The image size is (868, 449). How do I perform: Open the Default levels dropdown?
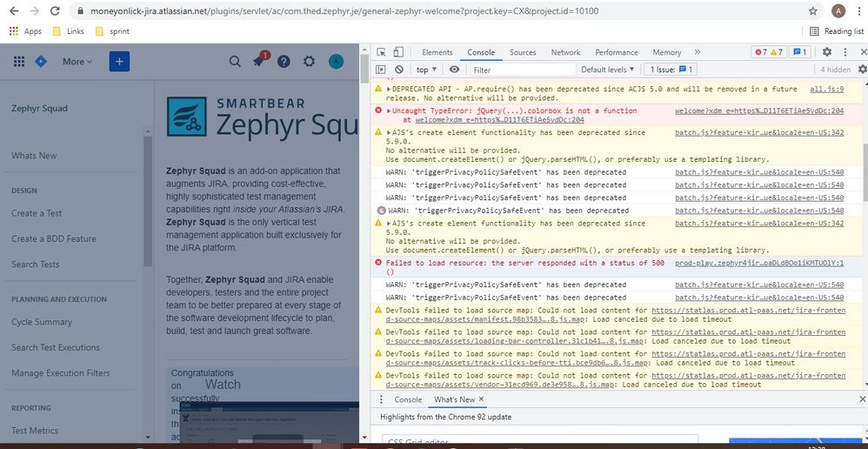pyautogui.click(x=607, y=70)
